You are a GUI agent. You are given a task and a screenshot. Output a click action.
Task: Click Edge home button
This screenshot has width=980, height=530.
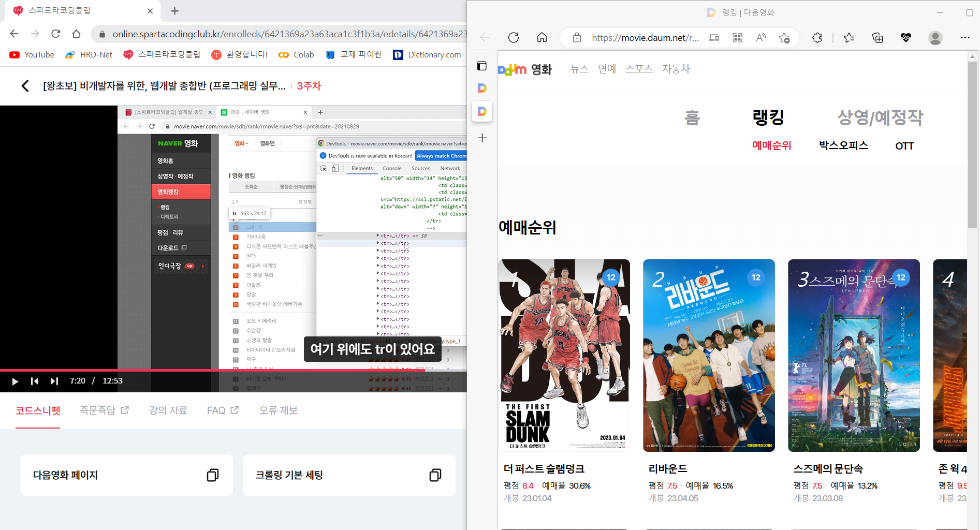click(x=542, y=38)
